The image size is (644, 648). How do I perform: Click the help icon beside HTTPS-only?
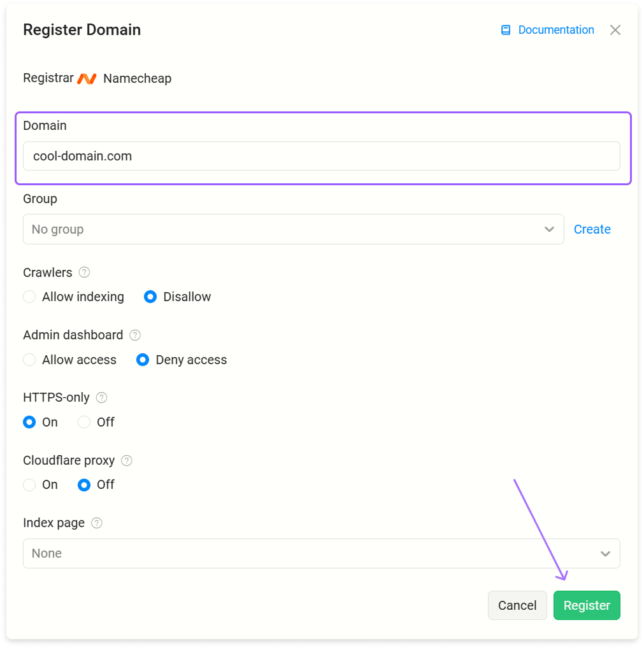click(101, 398)
